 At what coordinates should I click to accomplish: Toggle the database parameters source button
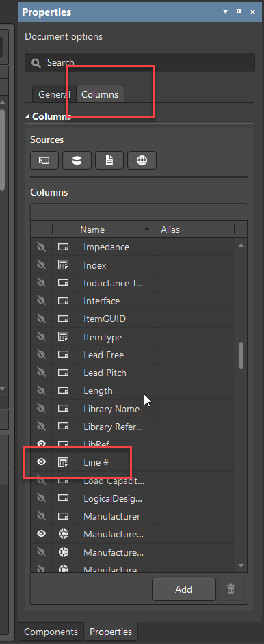pyautogui.click(x=77, y=161)
